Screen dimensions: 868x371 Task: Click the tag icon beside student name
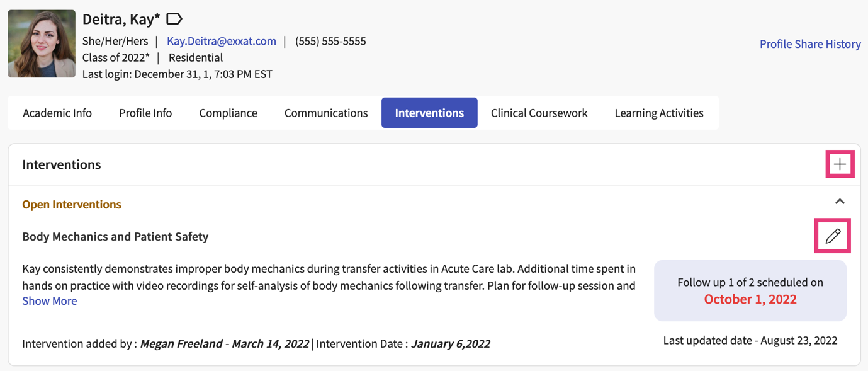174,20
